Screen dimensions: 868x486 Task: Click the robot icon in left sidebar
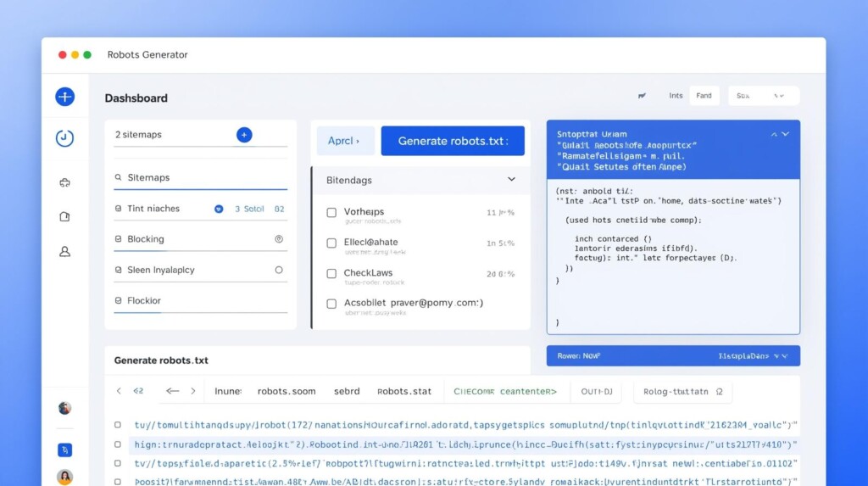64,182
